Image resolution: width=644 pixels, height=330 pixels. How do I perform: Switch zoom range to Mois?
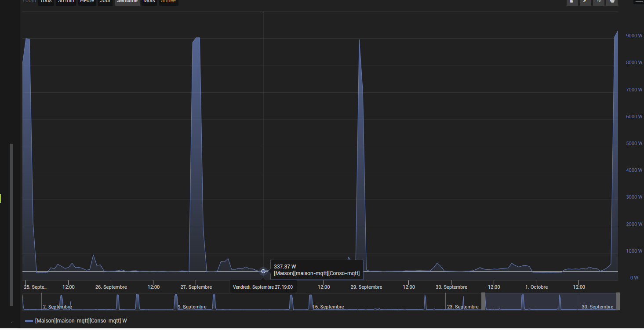click(x=149, y=2)
